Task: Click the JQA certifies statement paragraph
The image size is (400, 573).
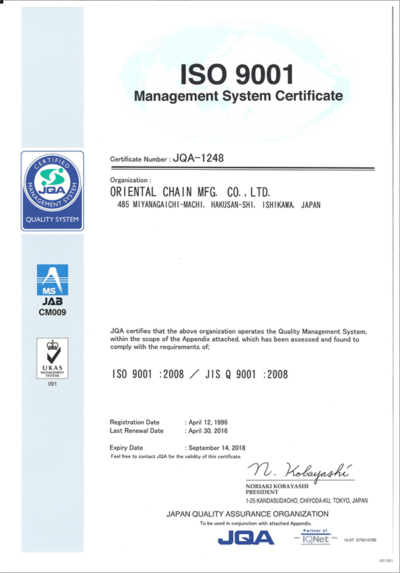Action: [238, 339]
